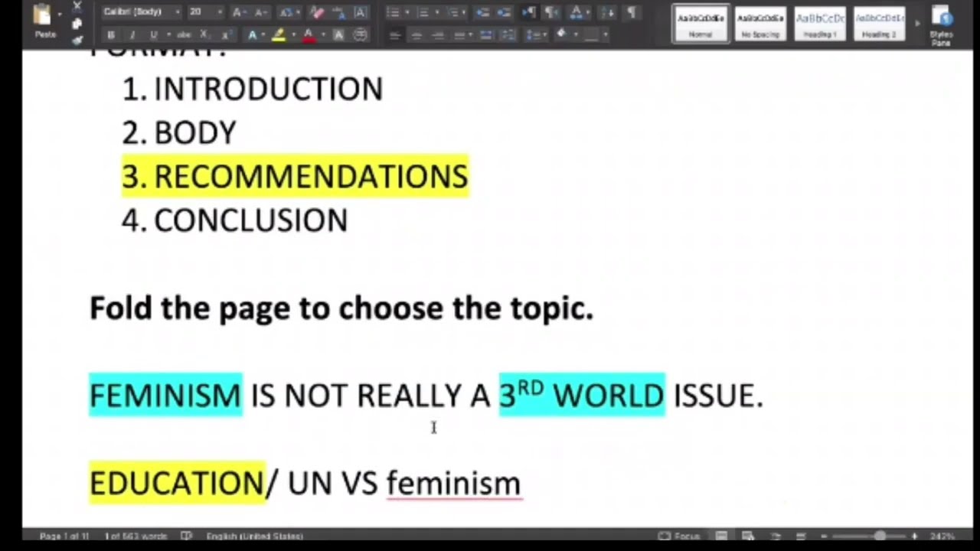Image resolution: width=980 pixels, height=551 pixels.
Task: Apply the Heading 1 style
Action: 820,23
